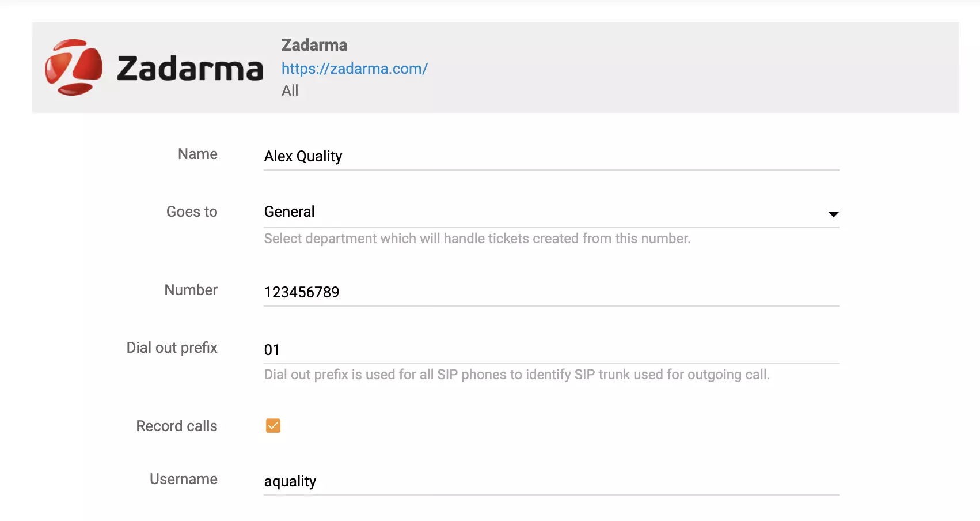Click the All label under the link
The width and height of the screenshot is (980, 521).
coord(290,90)
